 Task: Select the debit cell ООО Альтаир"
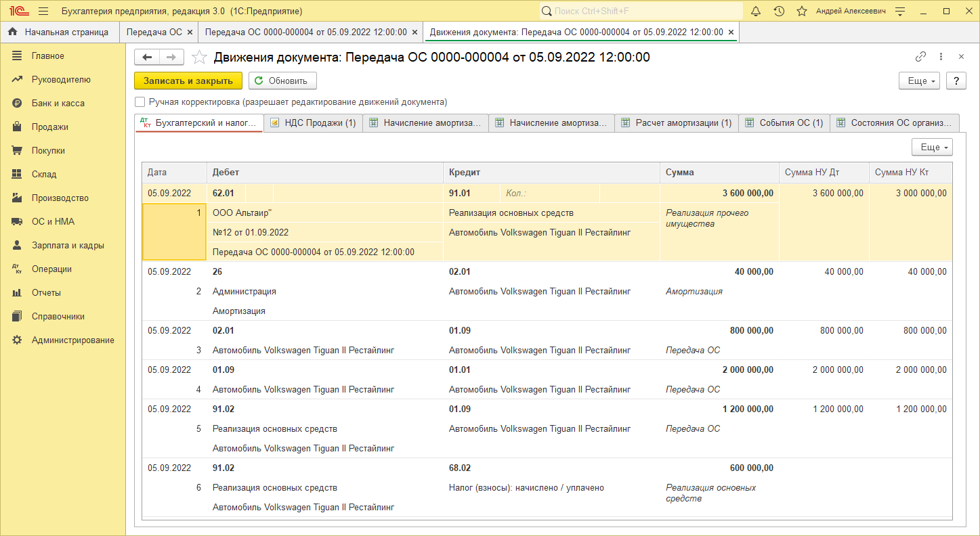pyautogui.click(x=324, y=213)
